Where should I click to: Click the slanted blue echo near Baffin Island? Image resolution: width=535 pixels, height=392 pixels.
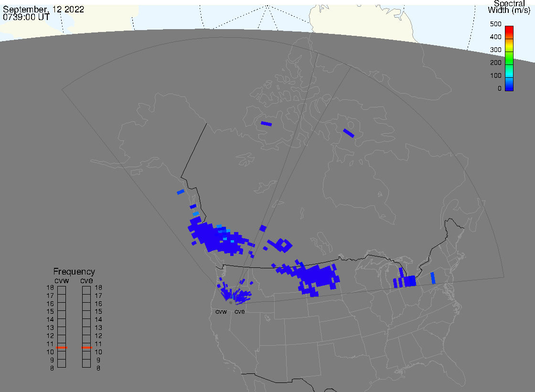click(x=349, y=133)
